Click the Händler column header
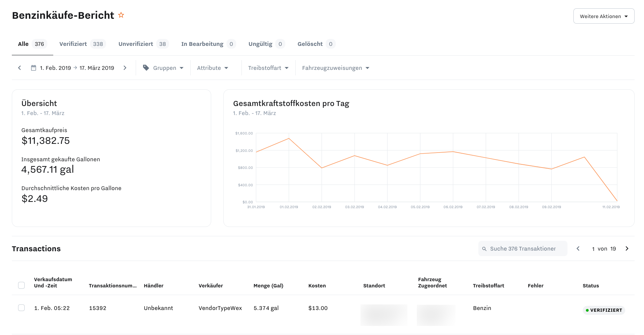Viewport: 644px width, 335px height. (x=153, y=286)
